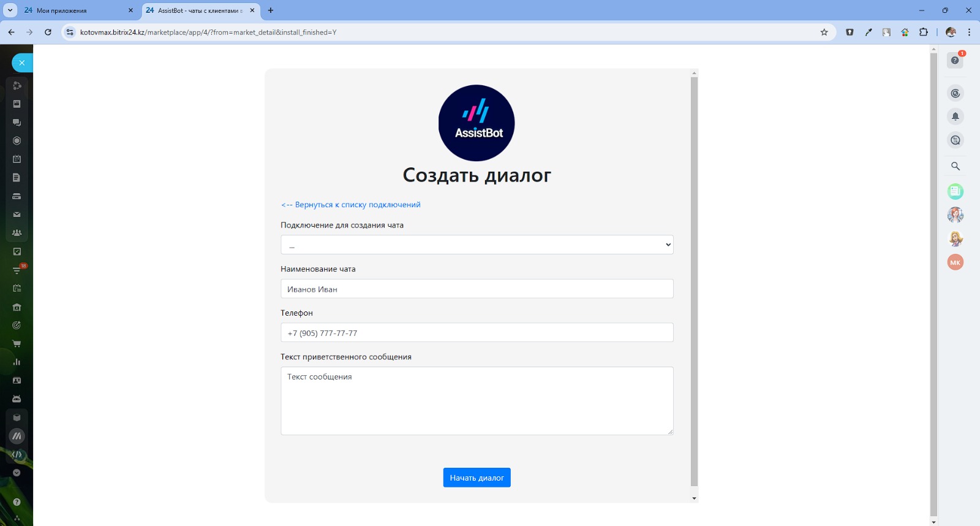980x526 pixels.
Task: Go back in browser history
Action: (11, 32)
